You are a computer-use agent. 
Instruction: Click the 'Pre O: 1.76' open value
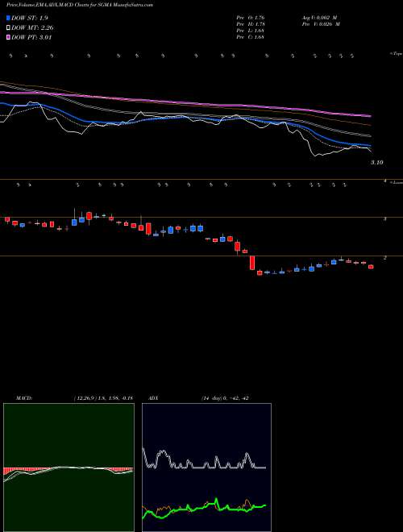click(x=251, y=18)
